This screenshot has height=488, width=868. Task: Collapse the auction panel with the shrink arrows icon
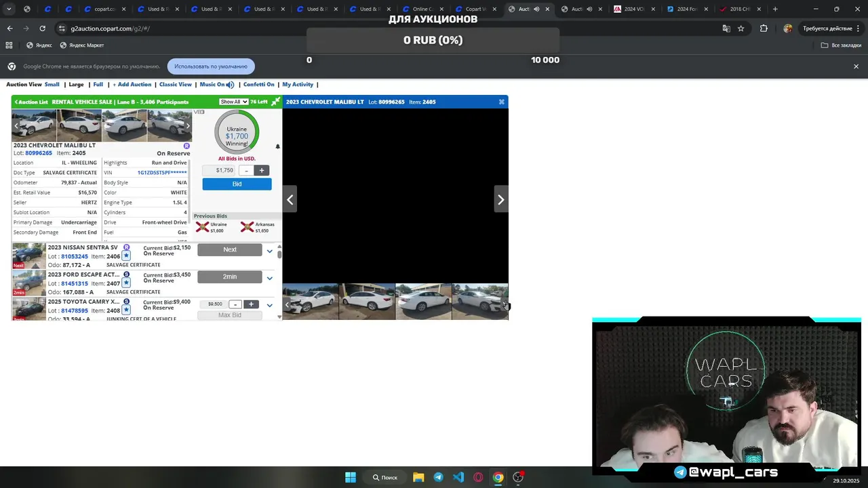(x=275, y=102)
